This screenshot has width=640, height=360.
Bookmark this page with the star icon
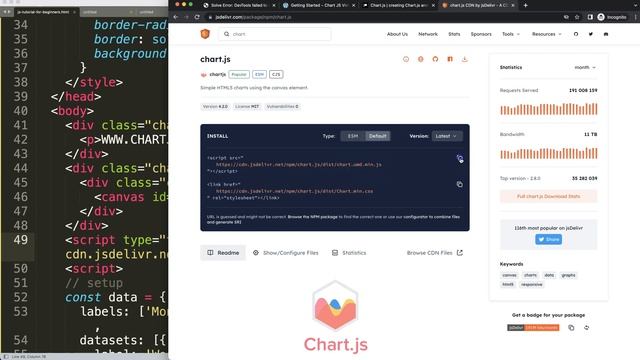(x=577, y=17)
